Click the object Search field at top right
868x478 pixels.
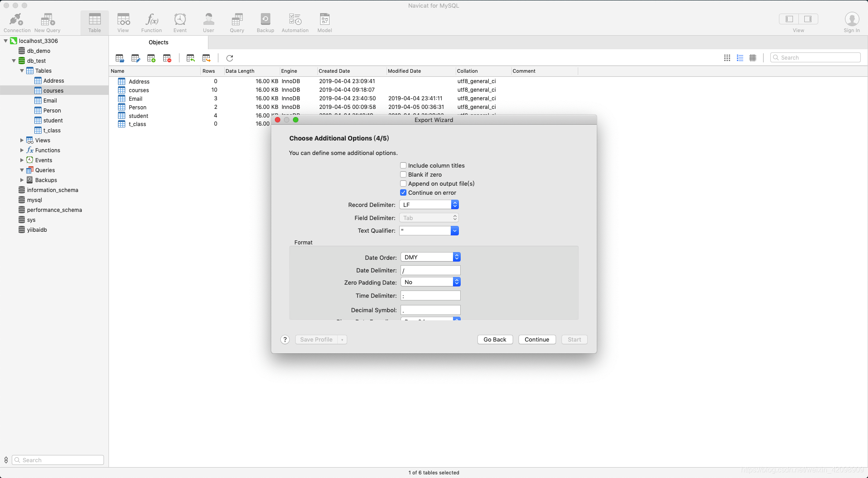pos(816,58)
